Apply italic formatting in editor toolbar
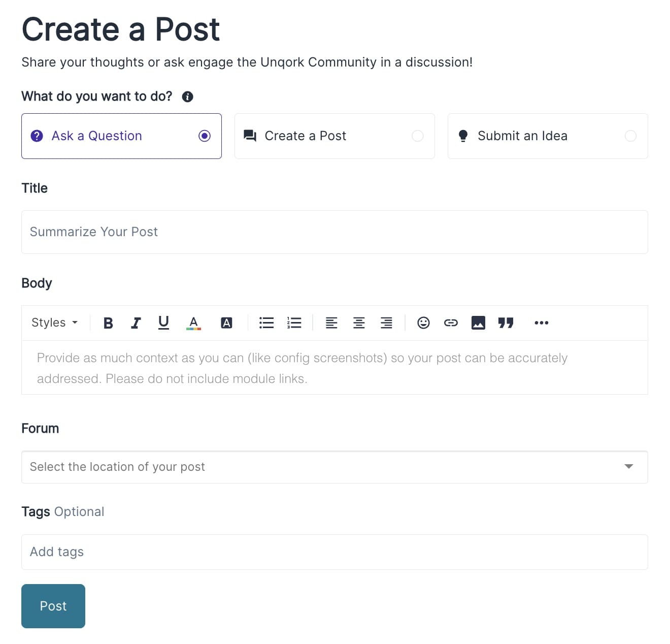The image size is (670, 644). click(136, 323)
